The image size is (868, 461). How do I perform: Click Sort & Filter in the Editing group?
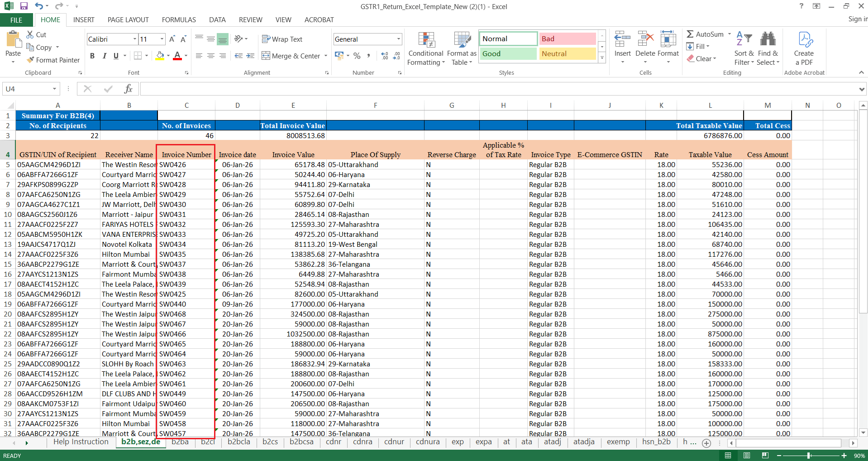click(744, 48)
